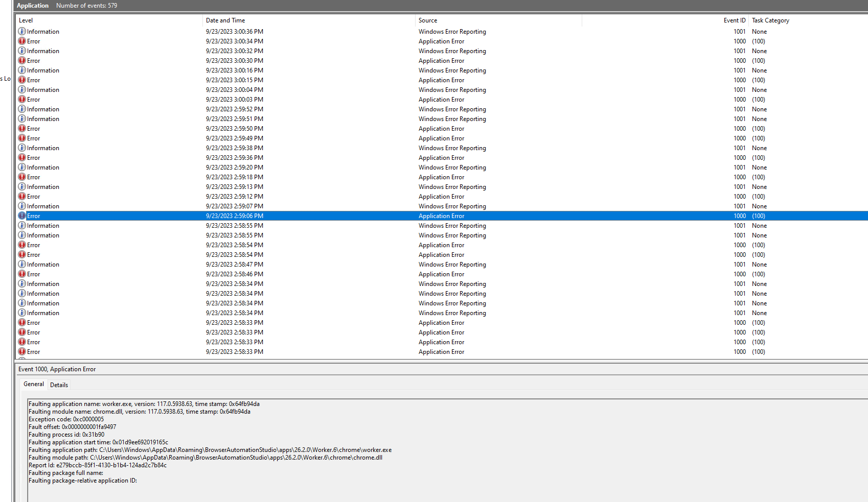Click the Error icon at 2:58:46 PM
This screenshot has width=868, height=502.
[x=22, y=274]
